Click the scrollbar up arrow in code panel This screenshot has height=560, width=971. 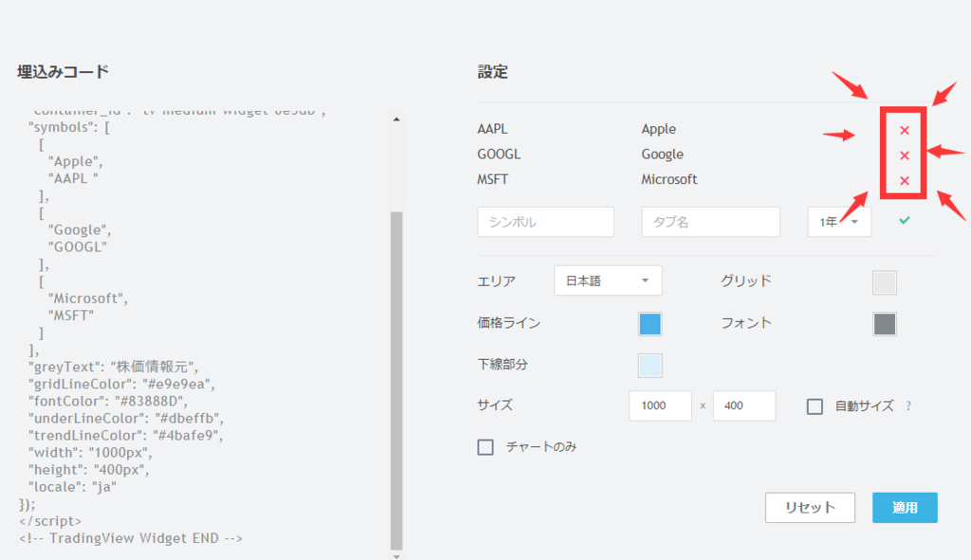(x=396, y=118)
